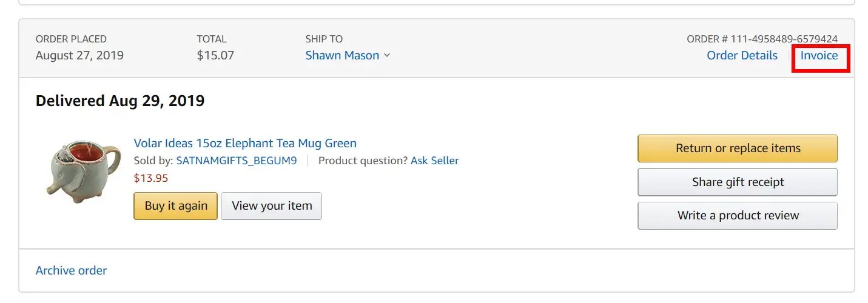Open the Invoice link
The width and height of the screenshot is (868, 303).
coord(819,56)
